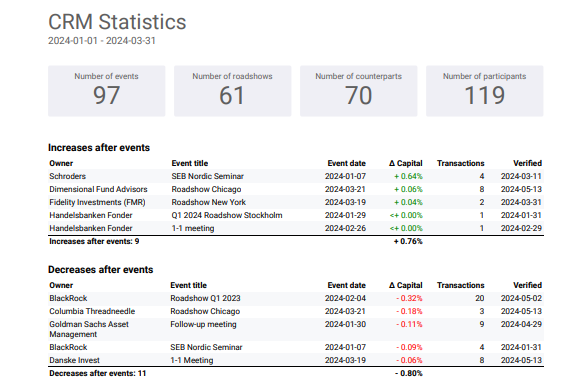Click event date 2024-01-30
The width and height of the screenshot is (588, 391).
345,325
